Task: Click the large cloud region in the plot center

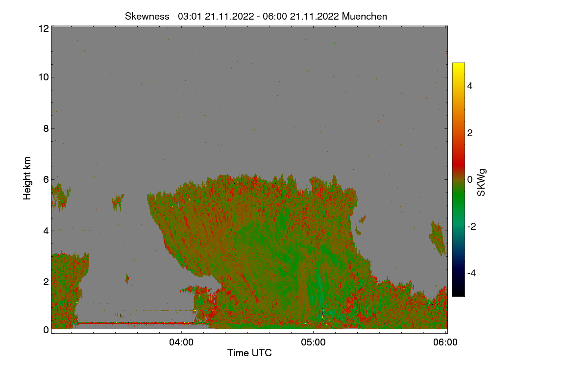Action: click(x=265, y=250)
